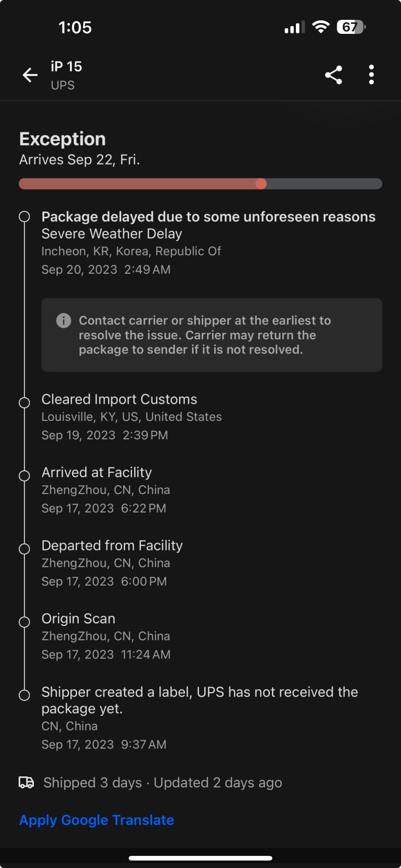
Task: Tap the home indicator bar
Action: point(200,858)
